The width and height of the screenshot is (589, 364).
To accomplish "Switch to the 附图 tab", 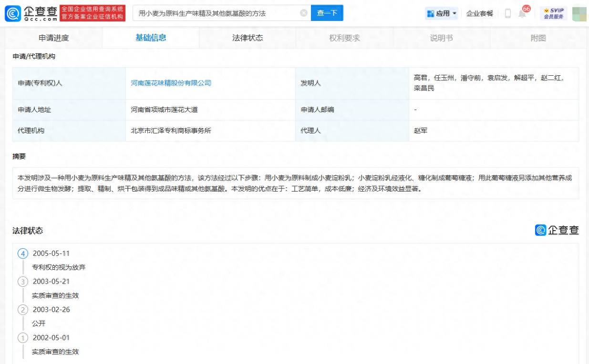I will click(538, 38).
